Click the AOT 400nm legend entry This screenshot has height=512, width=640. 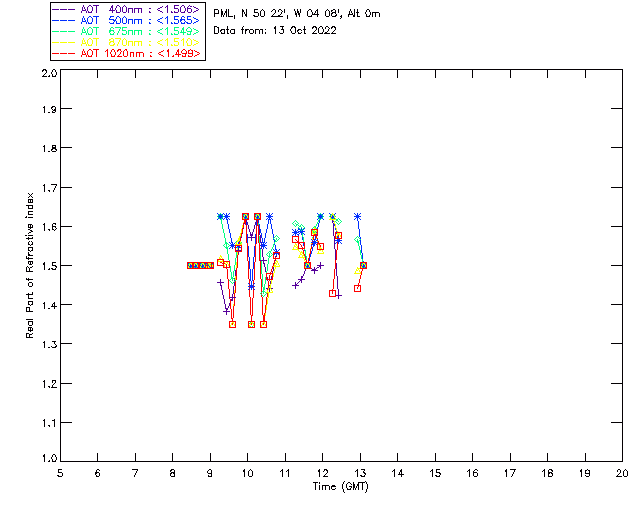tap(126, 9)
